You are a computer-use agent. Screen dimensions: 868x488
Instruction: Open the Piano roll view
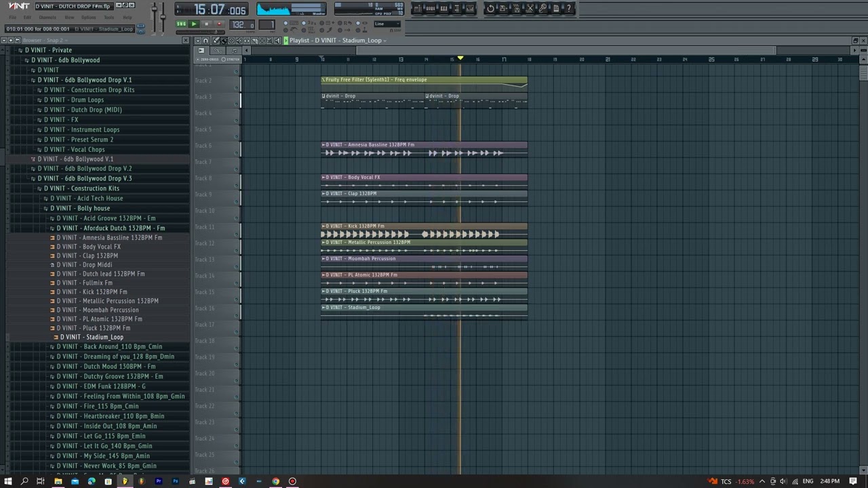pos(443,9)
